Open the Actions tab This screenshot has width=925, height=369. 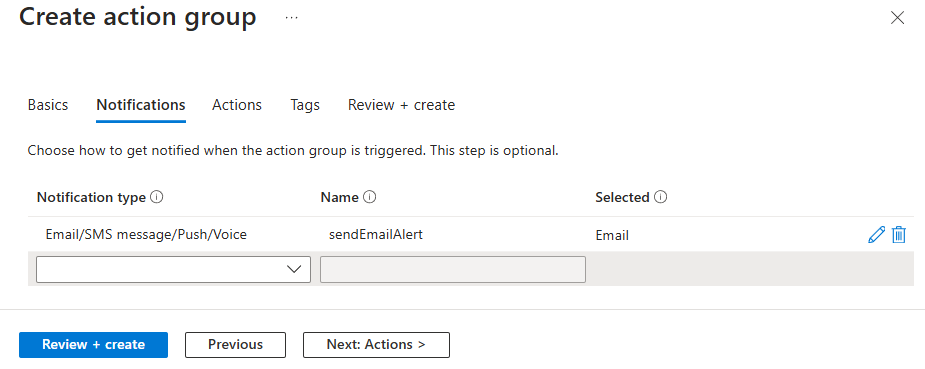coord(237,105)
